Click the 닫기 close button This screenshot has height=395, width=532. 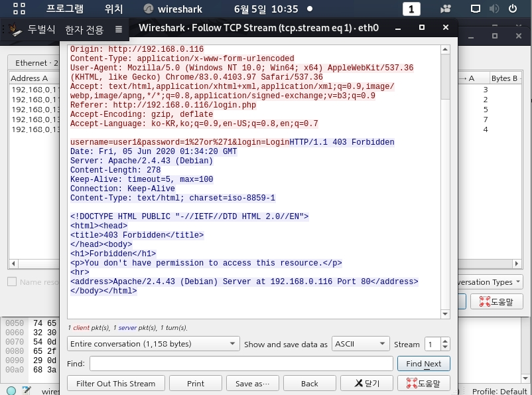[x=366, y=384]
